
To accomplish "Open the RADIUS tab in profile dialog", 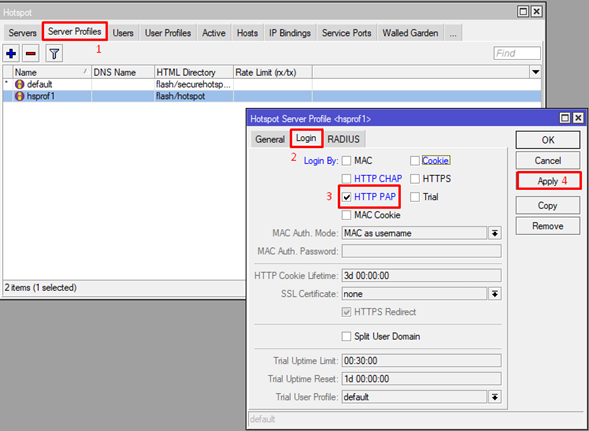I will (343, 139).
